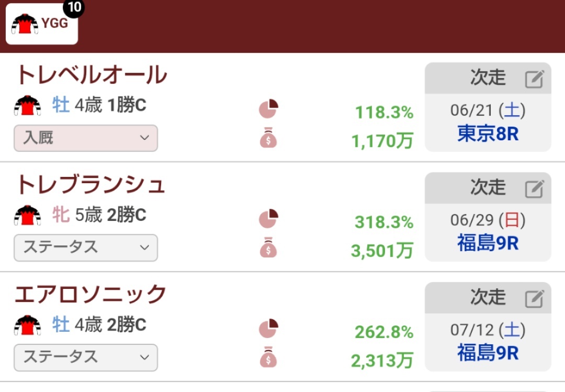Edit next race for エアロソニック
The image size is (565, 392).
[534, 299]
